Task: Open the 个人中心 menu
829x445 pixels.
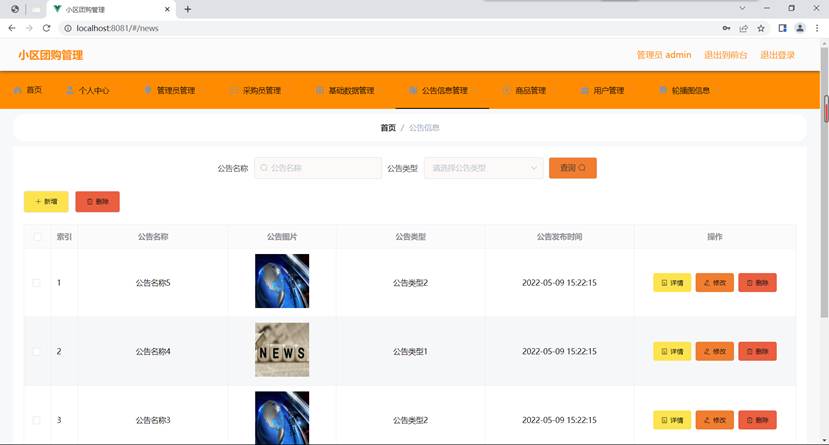Action: pos(88,90)
